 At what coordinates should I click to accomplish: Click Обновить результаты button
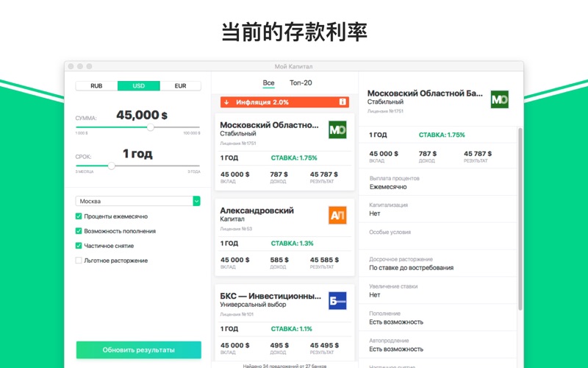click(139, 350)
